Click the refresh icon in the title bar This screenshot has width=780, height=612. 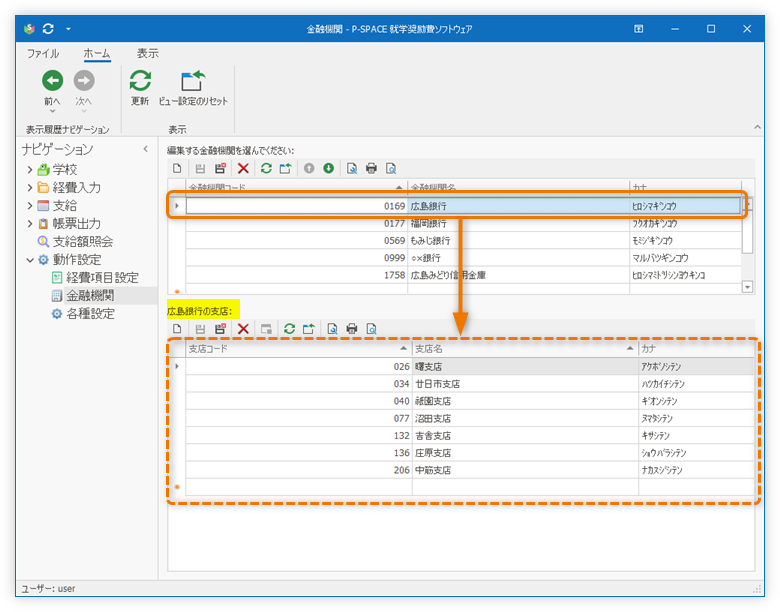tap(48, 29)
